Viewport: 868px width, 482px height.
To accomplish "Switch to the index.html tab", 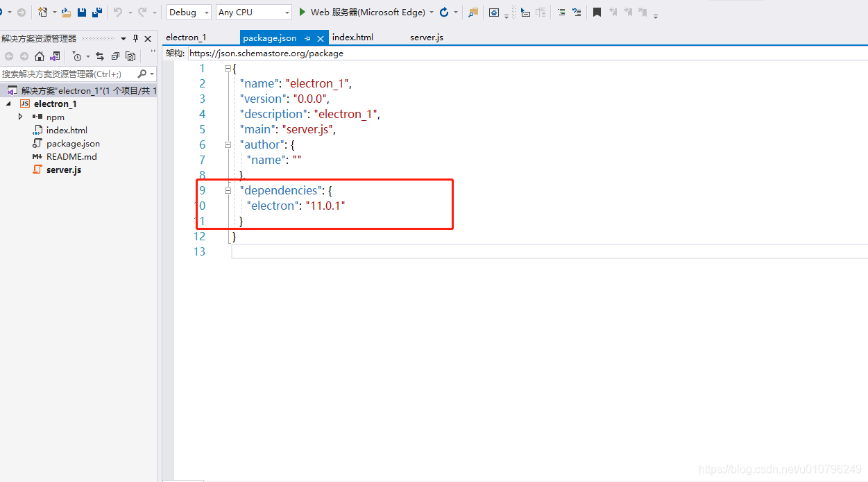I will (x=352, y=38).
